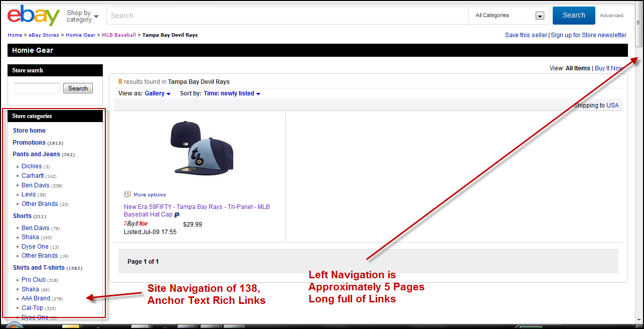Open Ben Davis under Shorts

click(36, 228)
